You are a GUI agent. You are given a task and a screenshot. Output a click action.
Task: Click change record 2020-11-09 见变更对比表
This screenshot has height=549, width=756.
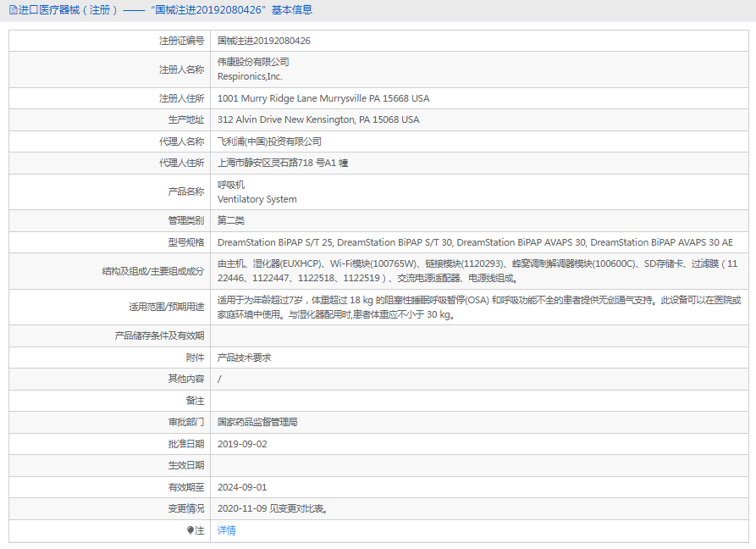pyautogui.click(x=273, y=509)
